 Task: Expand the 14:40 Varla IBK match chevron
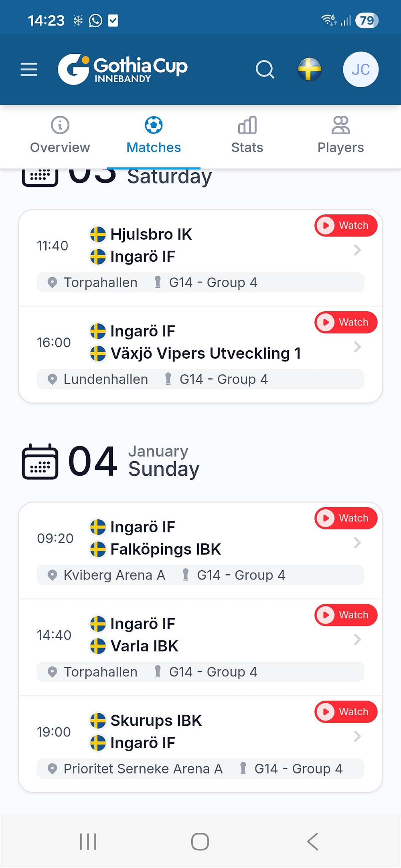[357, 640]
